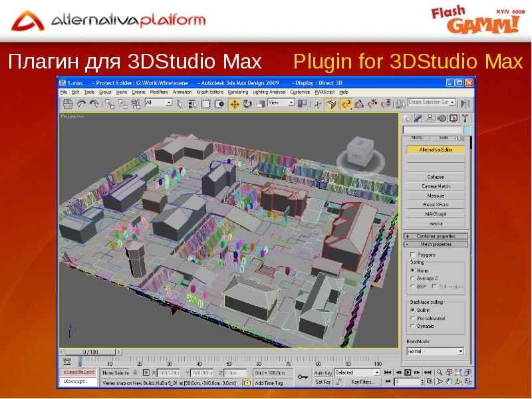
Task: Click the 0/100 time slider handle
Action: (90, 352)
